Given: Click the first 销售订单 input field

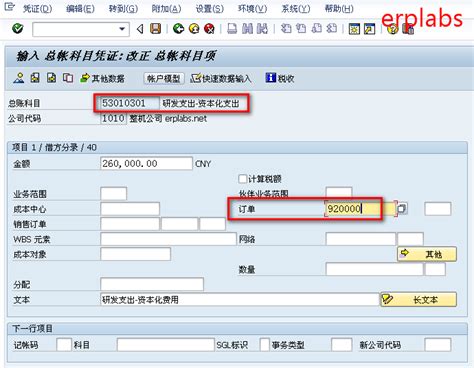Looking at the screenshot, I should tap(130, 224).
